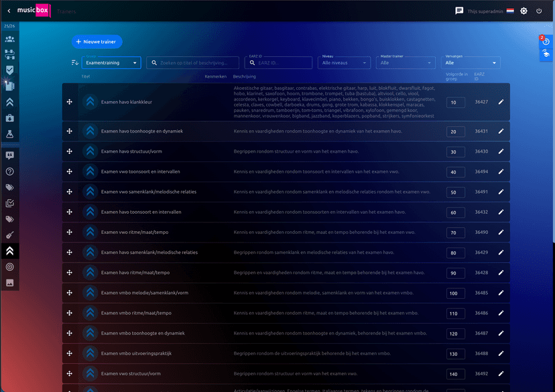Go back with the top-left arrow
The image size is (555, 392).
pyautogui.click(x=9, y=11)
